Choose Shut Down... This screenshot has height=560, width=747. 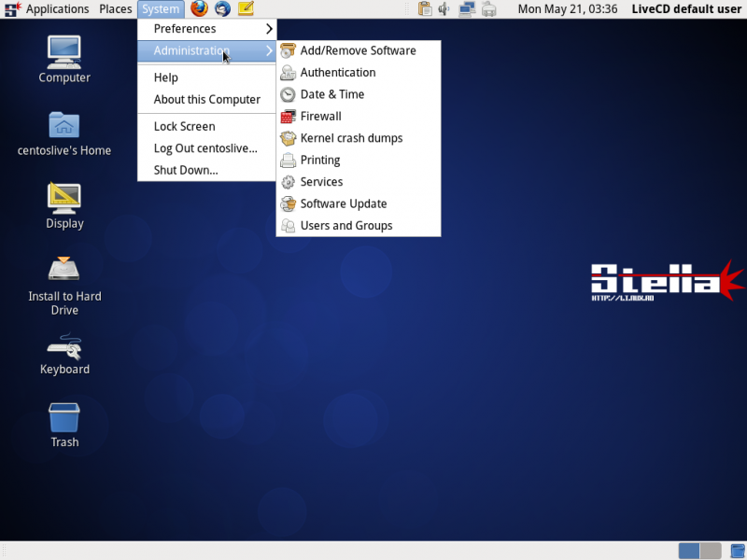pos(206,170)
